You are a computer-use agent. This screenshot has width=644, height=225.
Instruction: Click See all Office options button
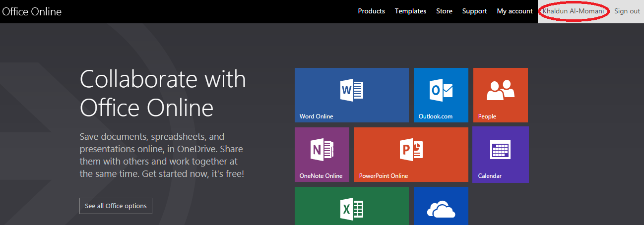[x=116, y=206]
